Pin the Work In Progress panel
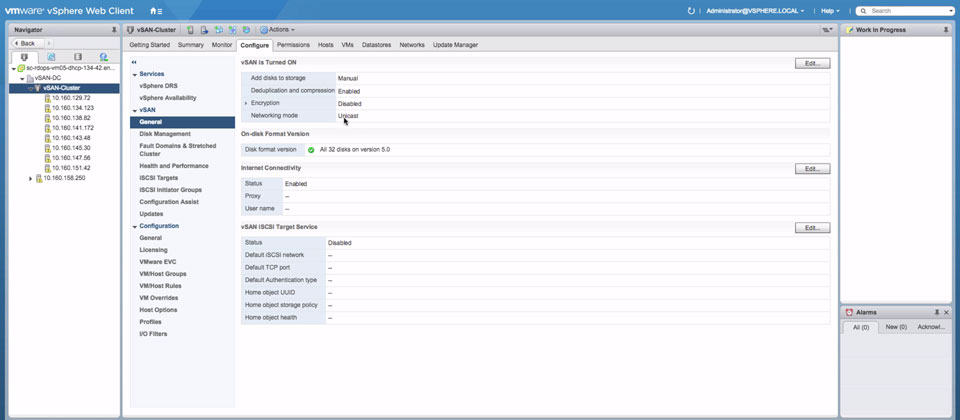Image resolution: width=960 pixels, height=420 pixels. (946, 30)
